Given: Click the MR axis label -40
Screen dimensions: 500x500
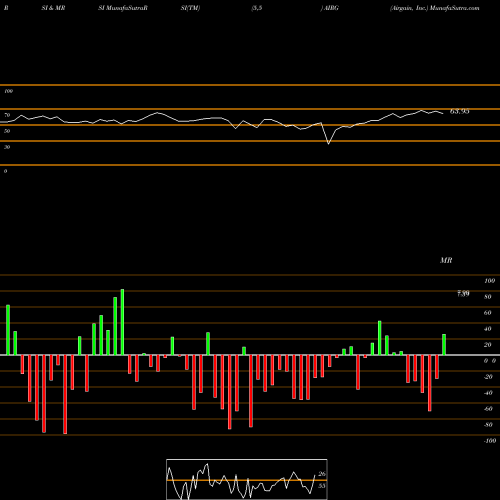Looking at the screenshot, I should click(x=488, y=393).
